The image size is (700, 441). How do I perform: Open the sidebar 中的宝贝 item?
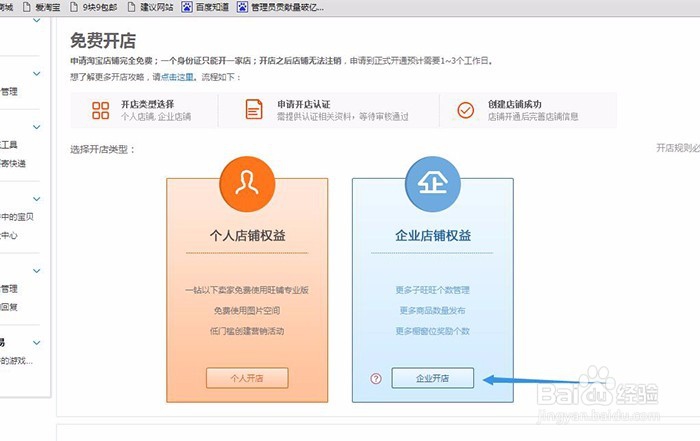coord(17,217)
